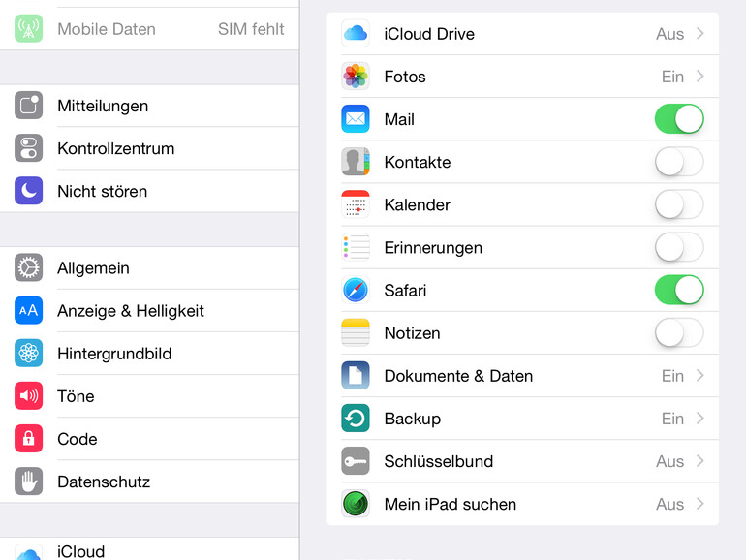Tap the iCloud Drive cloud icon
This screenshot has width=746, height=560.
click(x=356, y=33)
